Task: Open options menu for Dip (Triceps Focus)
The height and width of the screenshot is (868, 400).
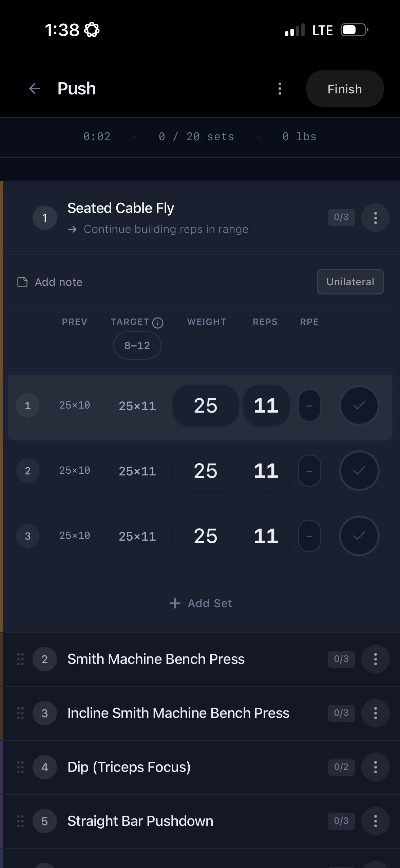Action: coord(375,767)
